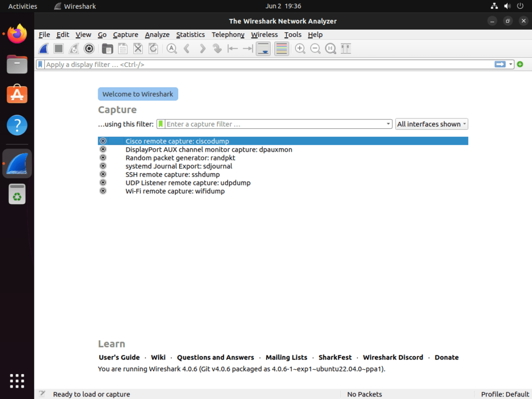Open the Wiki link
This screenshot has width=532, height=399.
click(x=158, y=357)
